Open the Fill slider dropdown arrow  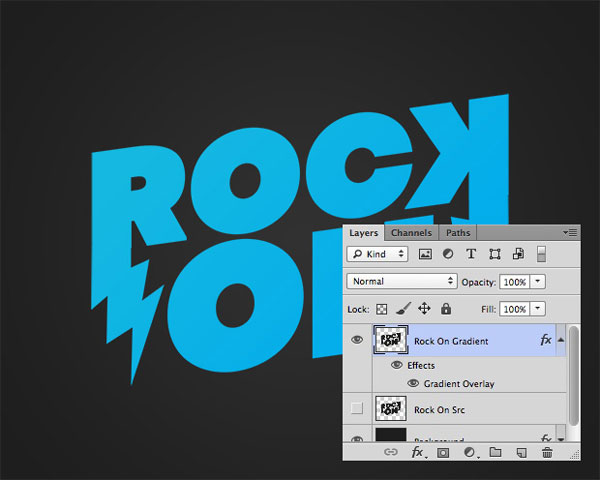[538, 309]
